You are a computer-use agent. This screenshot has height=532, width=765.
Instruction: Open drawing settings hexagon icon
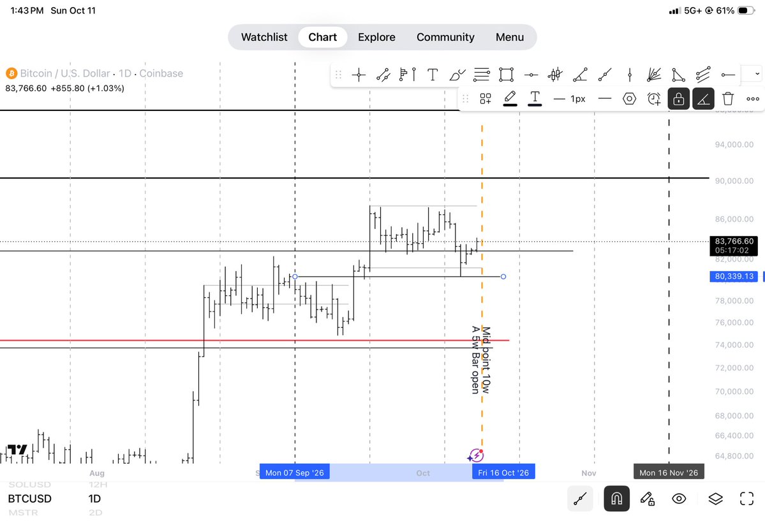click(629, 99)
